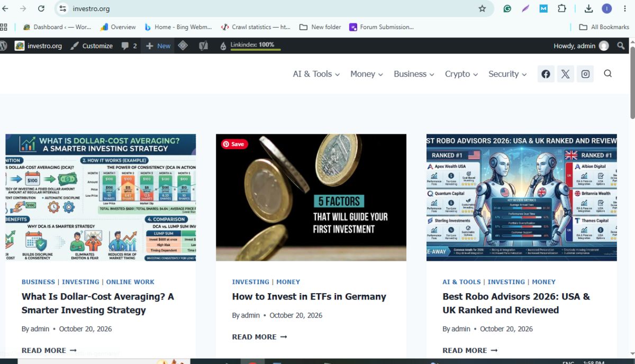The image size is (635, 364).
Task: Click the Pinterest Save button on coin image
Action: [x=234, y=144]
